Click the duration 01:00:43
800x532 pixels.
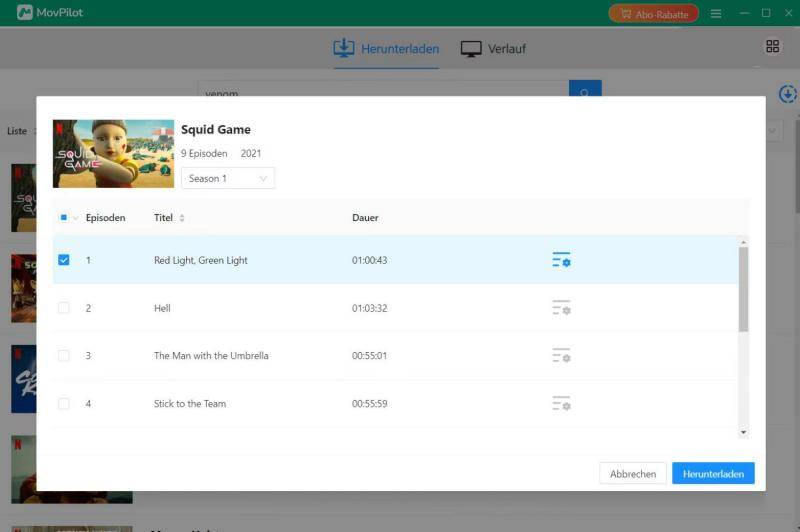tap(369, 260)
